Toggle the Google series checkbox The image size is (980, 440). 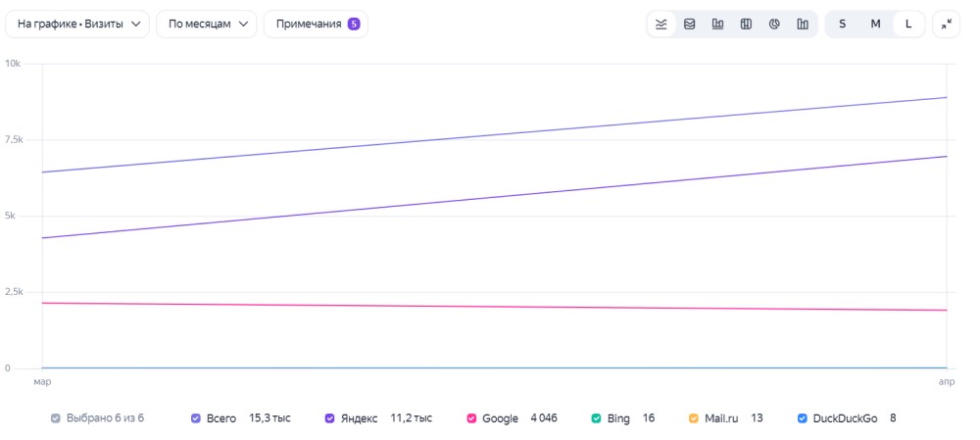471,418
